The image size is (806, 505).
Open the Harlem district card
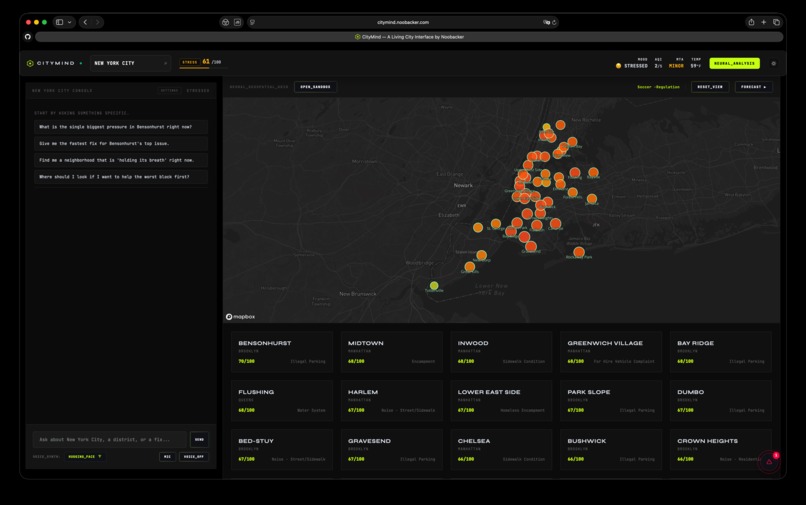pos(392,401)
